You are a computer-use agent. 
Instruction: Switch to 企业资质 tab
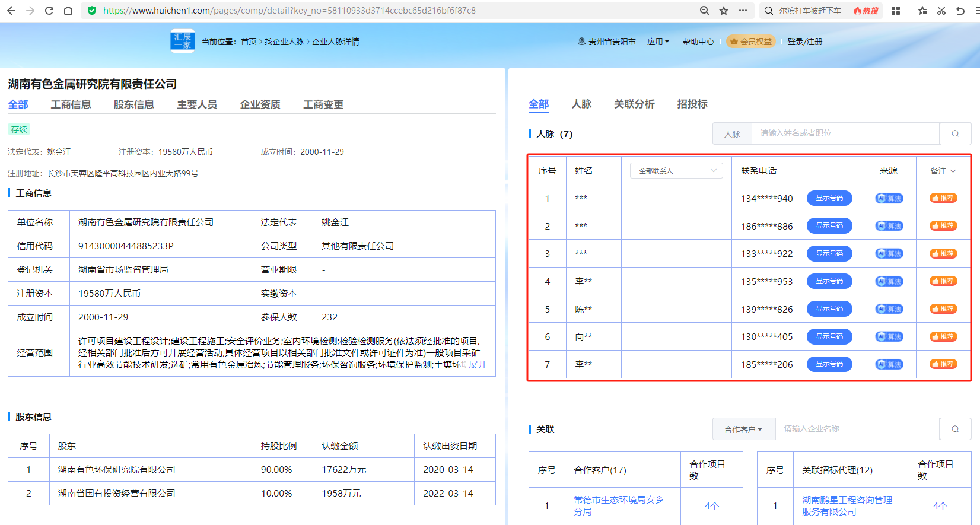tap(260, 104)
